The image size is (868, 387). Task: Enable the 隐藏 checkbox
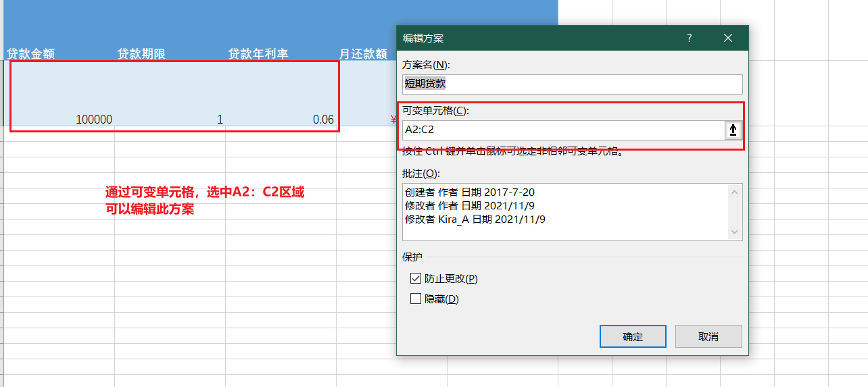(416, 299)
